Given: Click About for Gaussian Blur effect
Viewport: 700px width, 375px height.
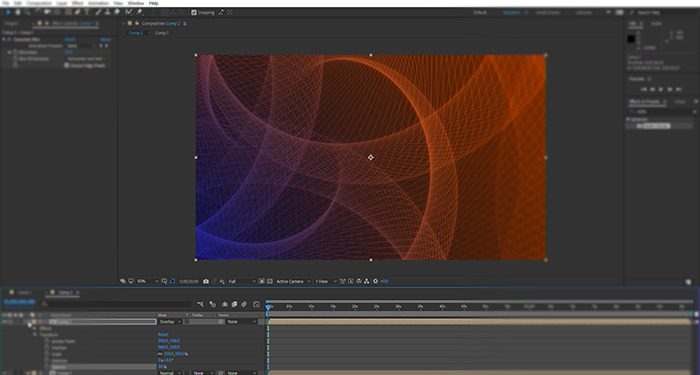Looking at the screenshot, I should click(x=105, y=39).
